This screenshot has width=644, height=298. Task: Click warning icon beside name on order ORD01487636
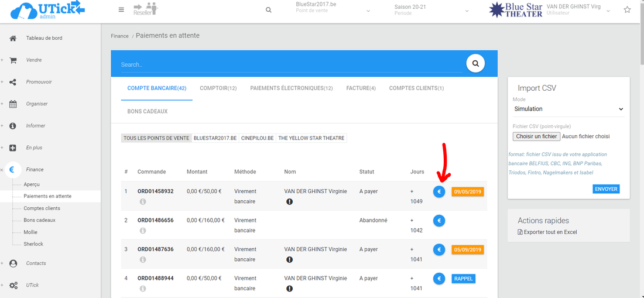[x=289, y=259]
